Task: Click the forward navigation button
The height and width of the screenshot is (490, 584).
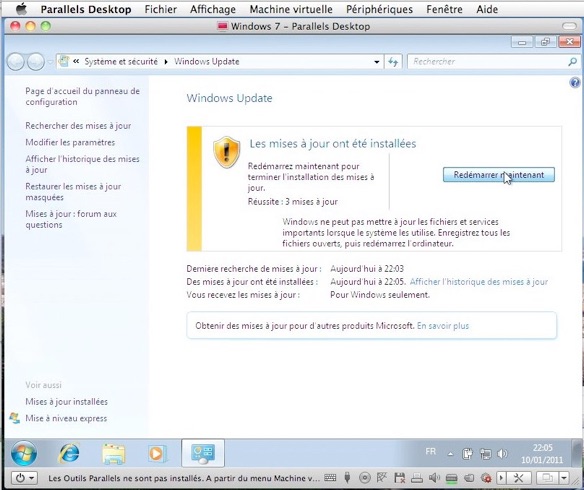Action: (x=36, y=61)
